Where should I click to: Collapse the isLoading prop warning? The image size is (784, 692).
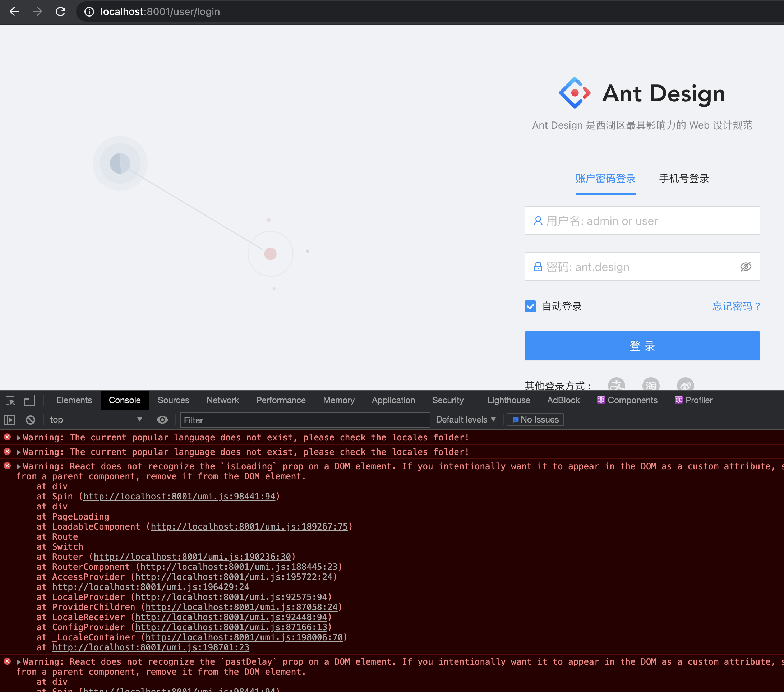(19, 467)
